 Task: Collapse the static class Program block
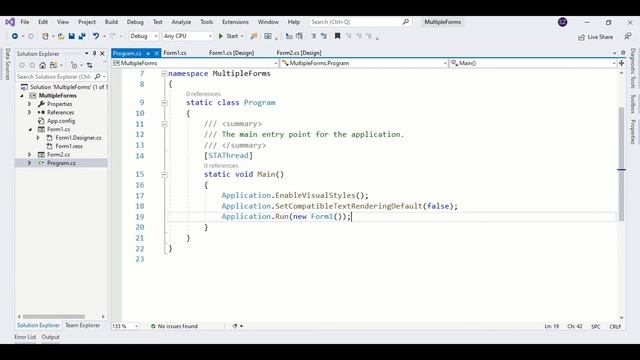point(164,103)
